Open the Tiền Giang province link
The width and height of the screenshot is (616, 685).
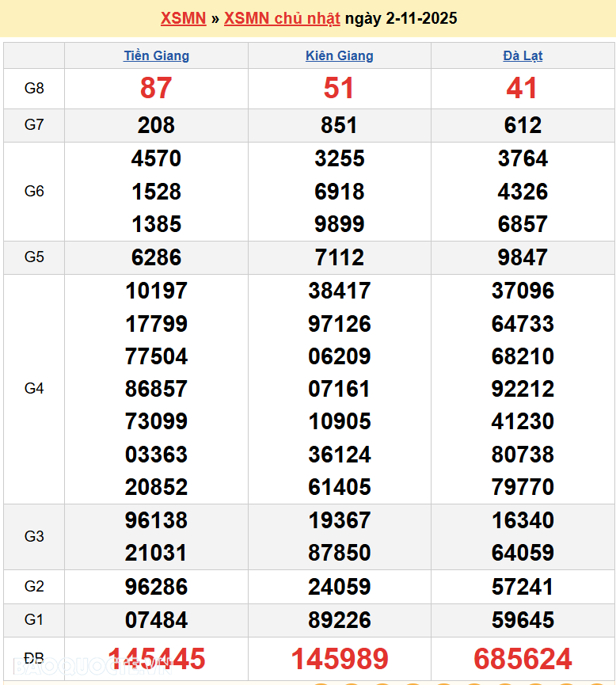[x=156, y=55]
